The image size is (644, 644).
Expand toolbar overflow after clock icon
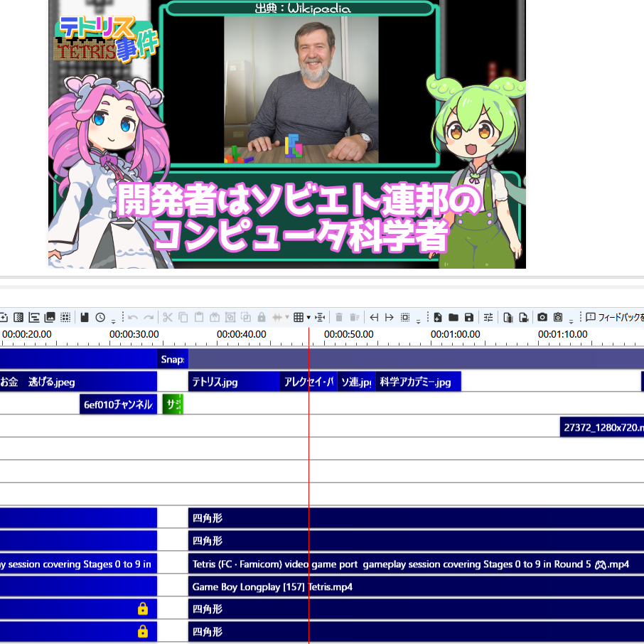pyautogui.click(x=113, y=321)
